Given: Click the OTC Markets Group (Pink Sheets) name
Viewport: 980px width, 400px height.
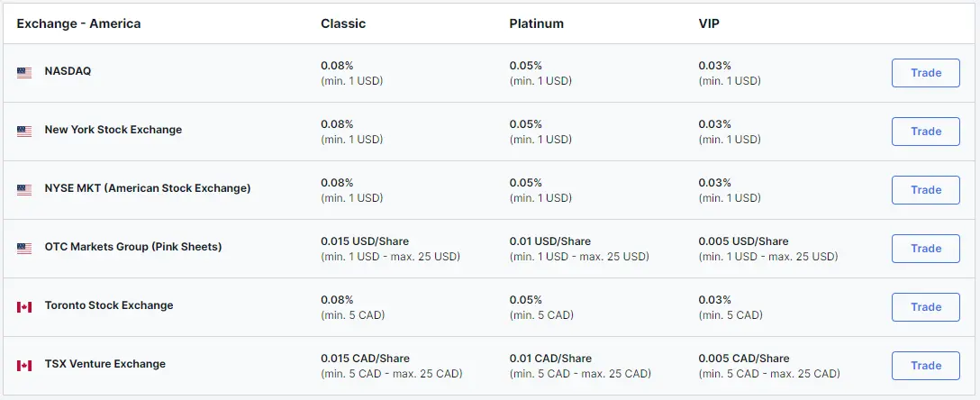Looking at the screenshot, I should (x=133, y=247).
